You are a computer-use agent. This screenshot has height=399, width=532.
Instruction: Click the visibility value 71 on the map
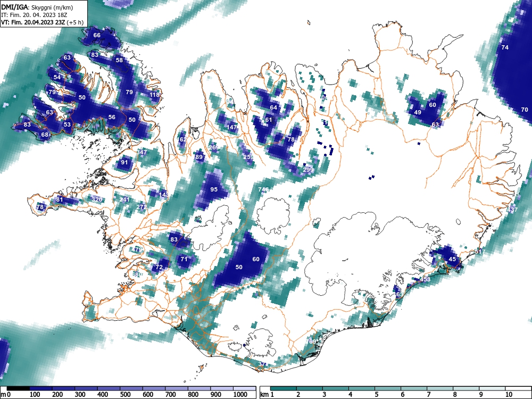pyautogui.click(x=184, y=259)
